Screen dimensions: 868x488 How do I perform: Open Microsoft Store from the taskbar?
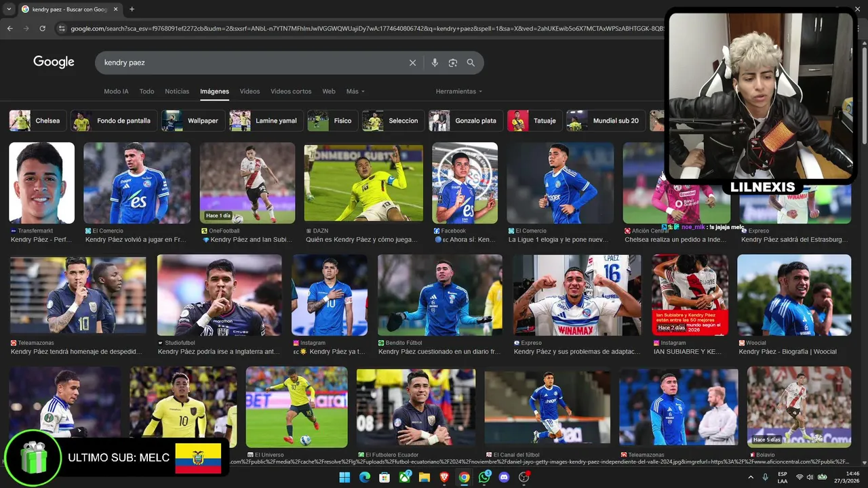[x=384, y=477]
